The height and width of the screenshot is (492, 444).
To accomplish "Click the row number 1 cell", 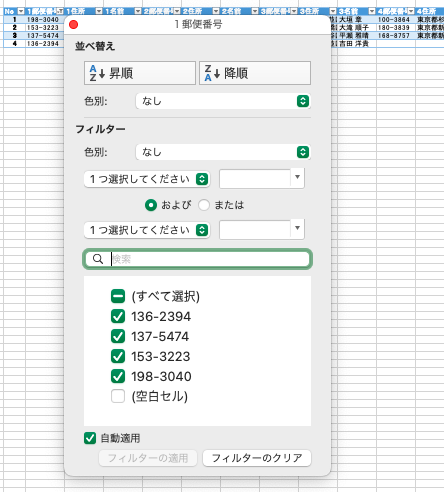I will (14, 19).
